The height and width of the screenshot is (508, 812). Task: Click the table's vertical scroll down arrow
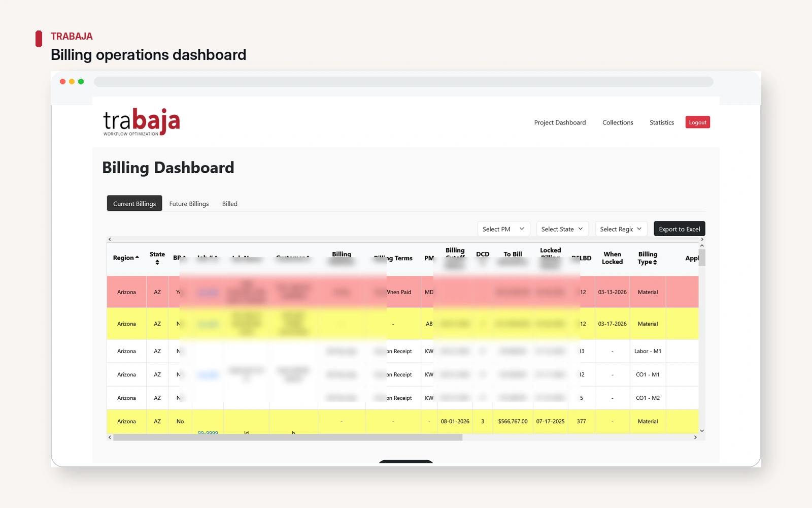tap(702, 431)
